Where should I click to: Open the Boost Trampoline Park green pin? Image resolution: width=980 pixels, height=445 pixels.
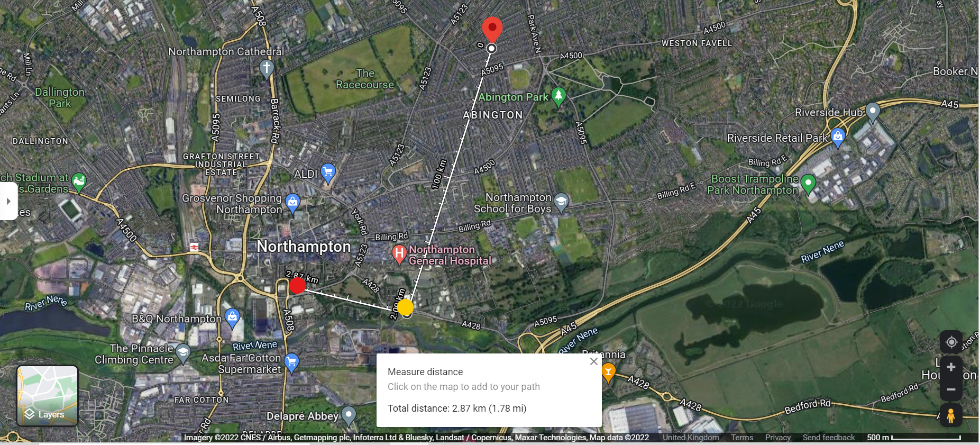point(808,184)
